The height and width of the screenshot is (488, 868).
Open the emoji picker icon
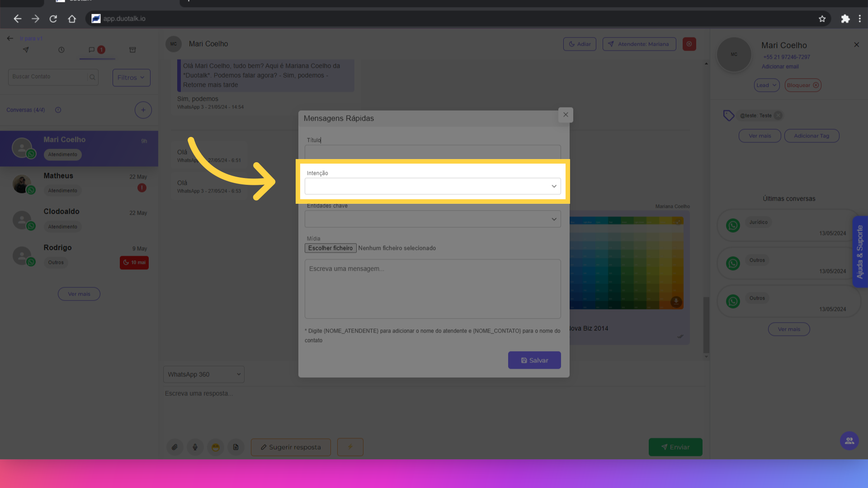pos(216,447)
